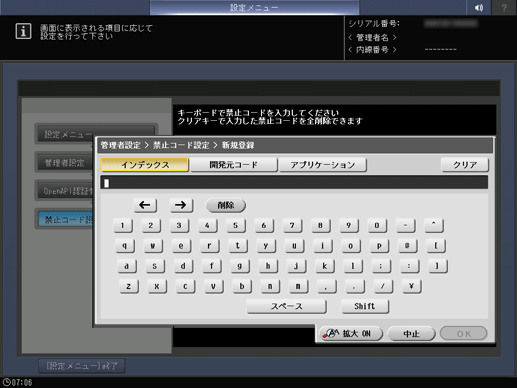This screenshot has width=517, height=388.
Task: Tap the スペース space key
Action: point(286,306)
